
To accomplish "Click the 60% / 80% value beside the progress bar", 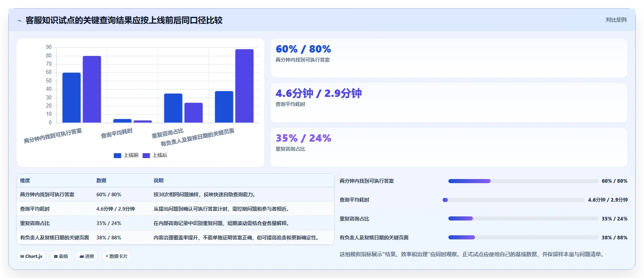I will click(x=614, y=181).
